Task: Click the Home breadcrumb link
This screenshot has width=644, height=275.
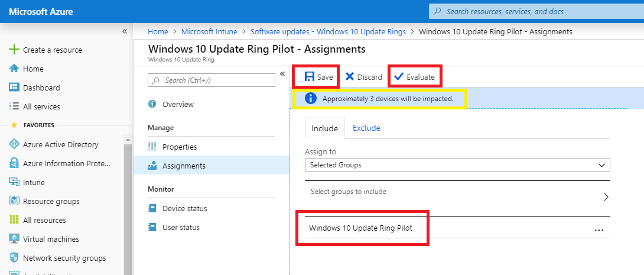Action: [158, 32]
